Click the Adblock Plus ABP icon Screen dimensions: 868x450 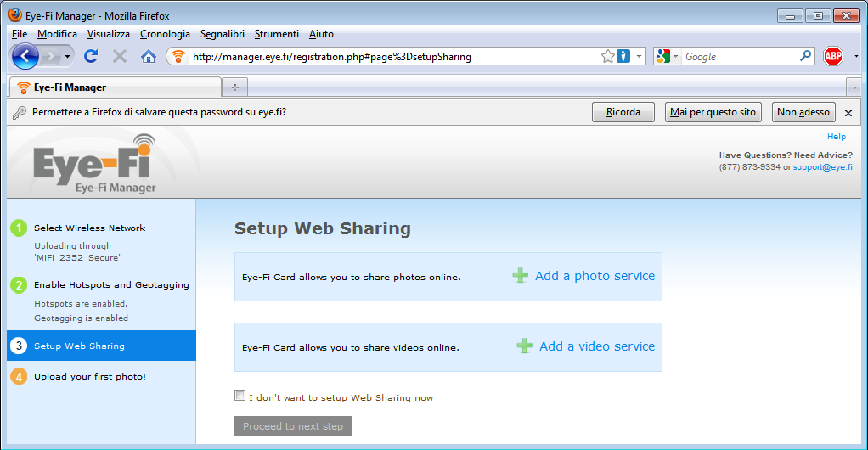(832, 56)
